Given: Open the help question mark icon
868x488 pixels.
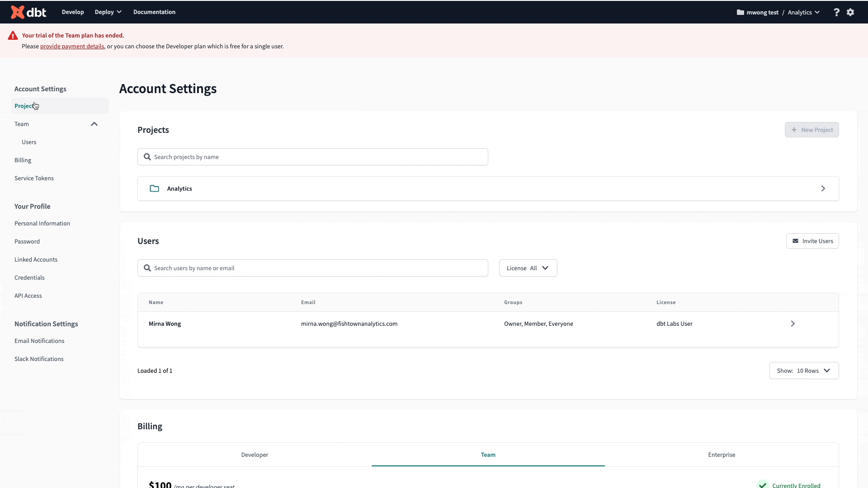Looking at the screenshot, I should [x=836, y=12].
